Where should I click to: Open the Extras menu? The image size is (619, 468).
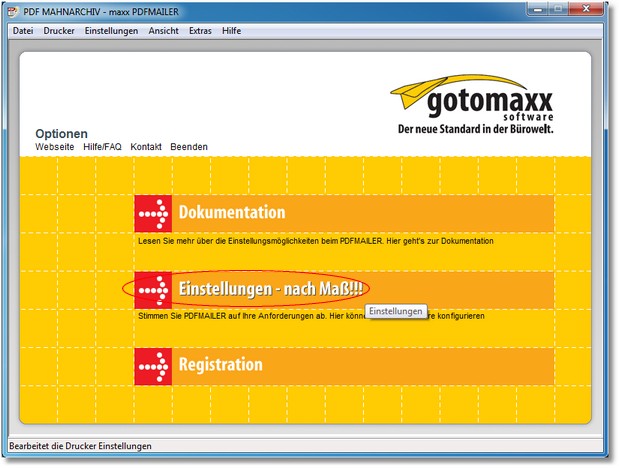[200, 31]
